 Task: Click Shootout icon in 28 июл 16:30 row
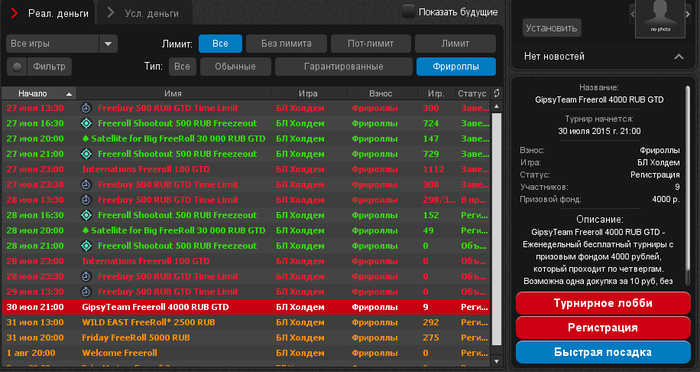[86, 215]
